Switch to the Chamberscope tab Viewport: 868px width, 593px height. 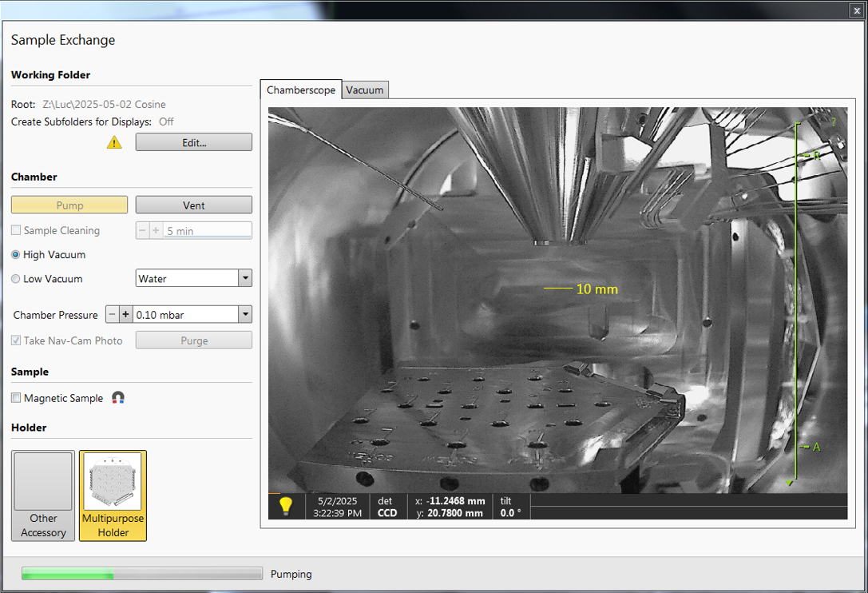tap(301, 90)
